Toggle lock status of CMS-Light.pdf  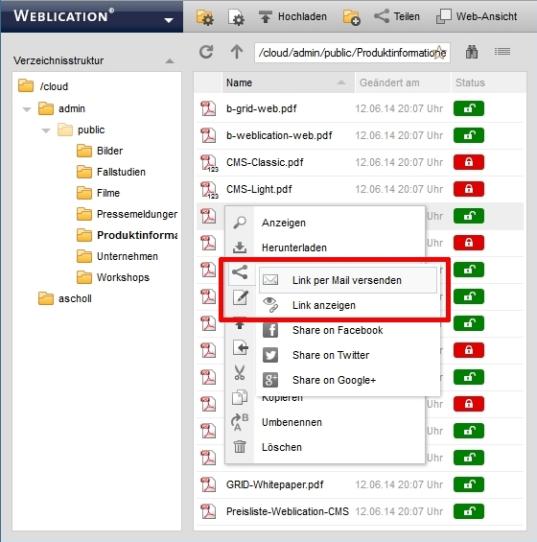(469, 189)
